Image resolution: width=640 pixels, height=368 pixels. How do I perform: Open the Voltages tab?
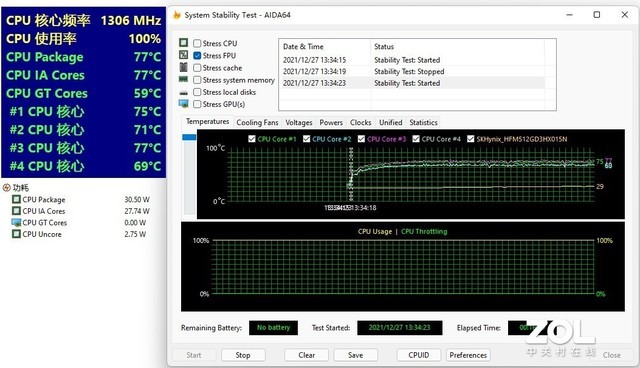click(298, 122)
